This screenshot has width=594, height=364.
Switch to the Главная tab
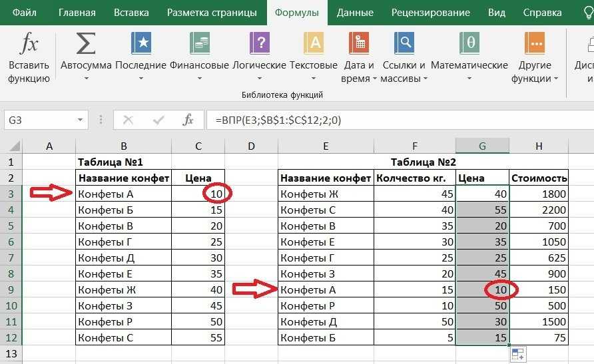pos(77,13)
